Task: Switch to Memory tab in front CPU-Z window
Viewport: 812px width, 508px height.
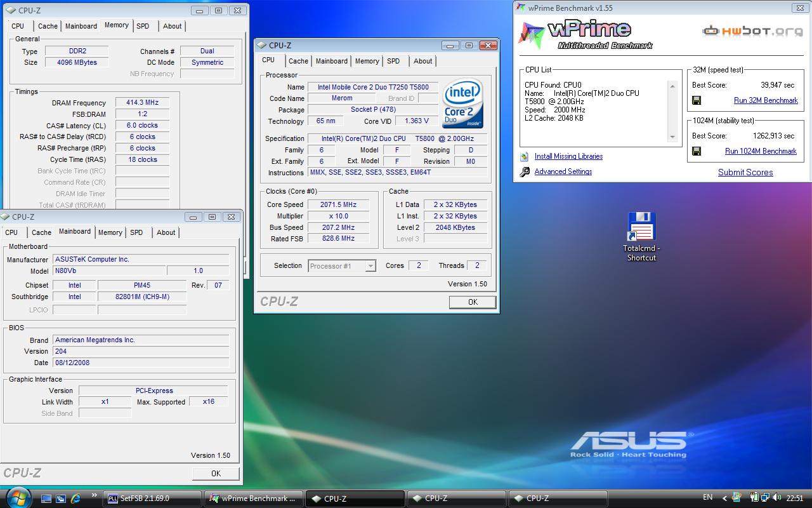Action: (367, 61)
